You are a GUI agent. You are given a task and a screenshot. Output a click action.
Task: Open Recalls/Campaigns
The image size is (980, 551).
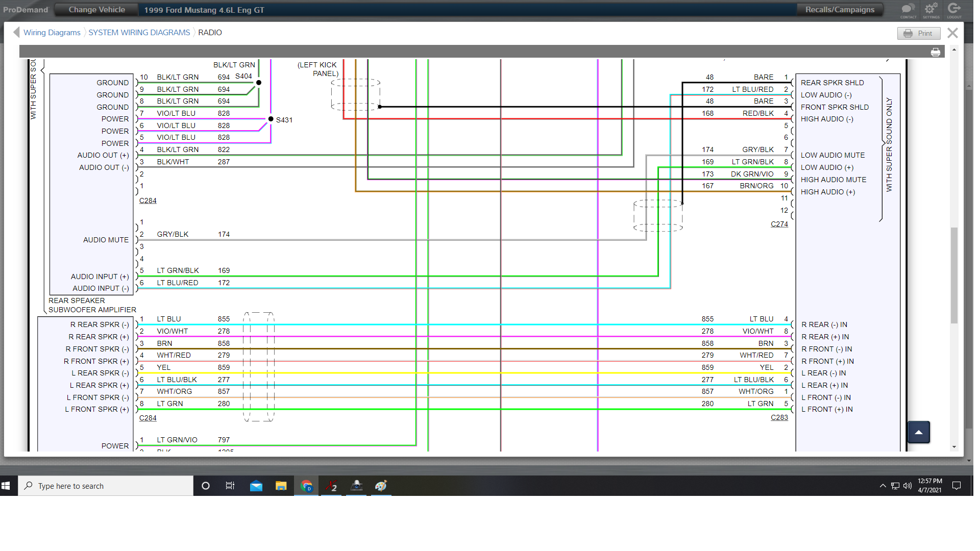840,10
